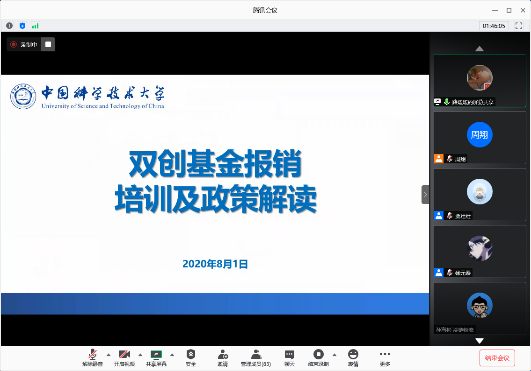The image size is (531, 371).
Task: Collapse the participant video sidebar
Action: (x=425, y=194)
